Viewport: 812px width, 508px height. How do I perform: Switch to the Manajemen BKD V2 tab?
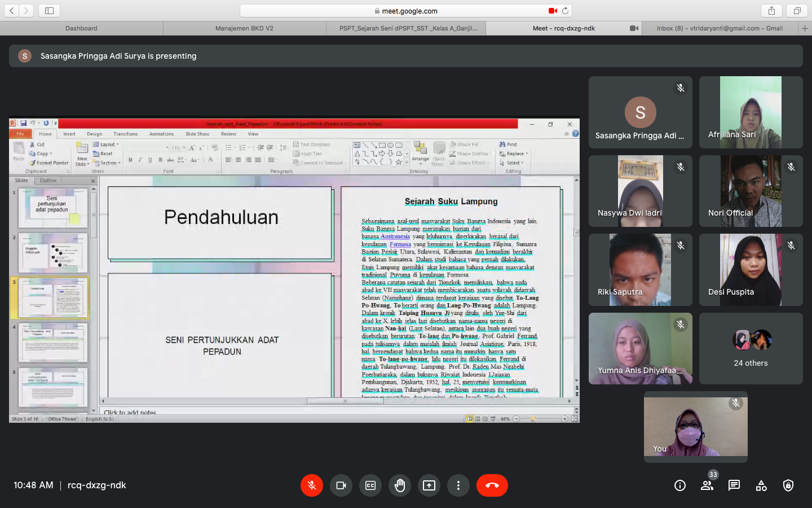244,28
